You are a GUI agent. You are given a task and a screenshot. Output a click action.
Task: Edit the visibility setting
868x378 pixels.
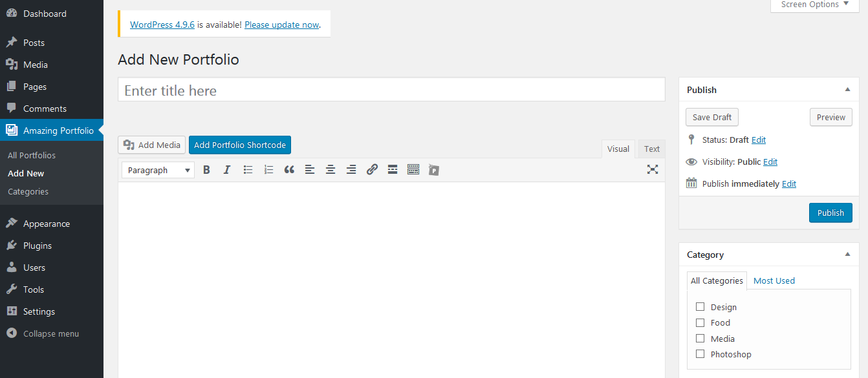(770, 162)
